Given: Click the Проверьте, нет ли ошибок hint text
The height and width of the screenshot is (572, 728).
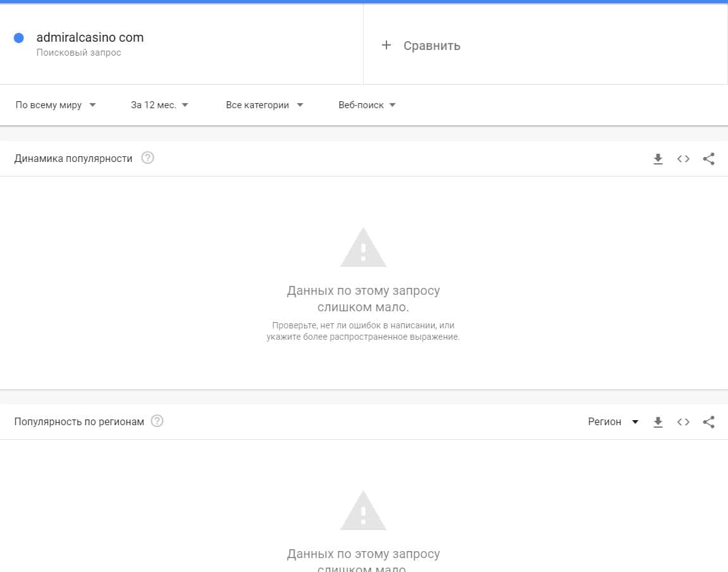Looking at the screenshot, I should (x=363, y=331).
